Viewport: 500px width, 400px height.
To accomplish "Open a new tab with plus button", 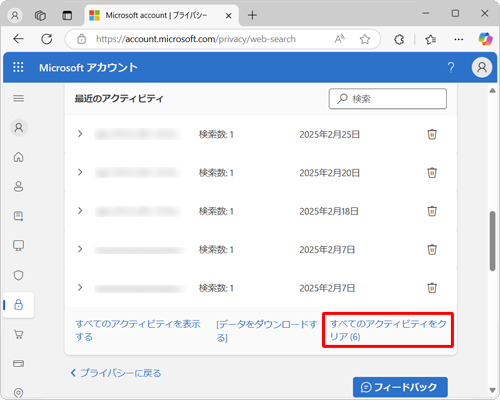I will pos(252,15).
